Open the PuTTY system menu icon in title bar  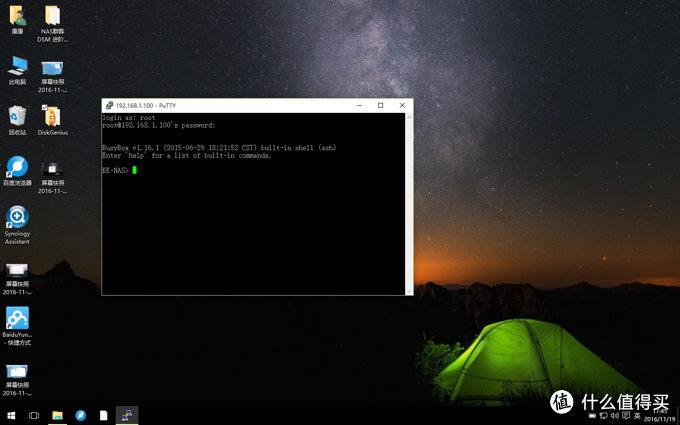[x=109, y=105]
